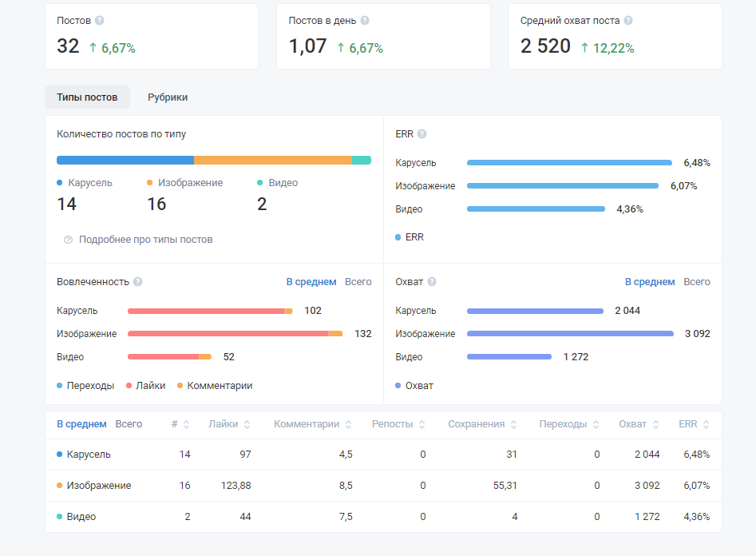Viewport: 756px width, 556px height.
Task: Click the Карусель row in the table
Action: (383, 455)
